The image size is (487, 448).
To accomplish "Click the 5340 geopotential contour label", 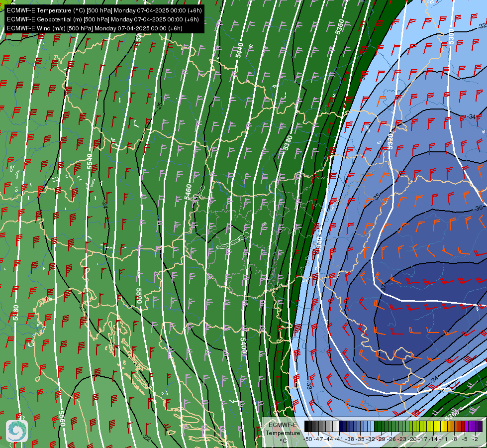I will click(318, 245).
